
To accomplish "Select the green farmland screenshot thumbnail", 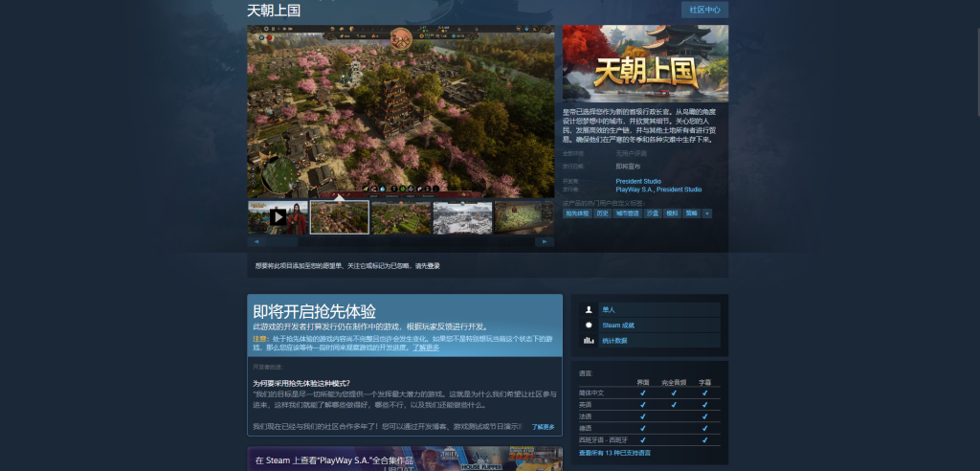I will pos(401,217).
